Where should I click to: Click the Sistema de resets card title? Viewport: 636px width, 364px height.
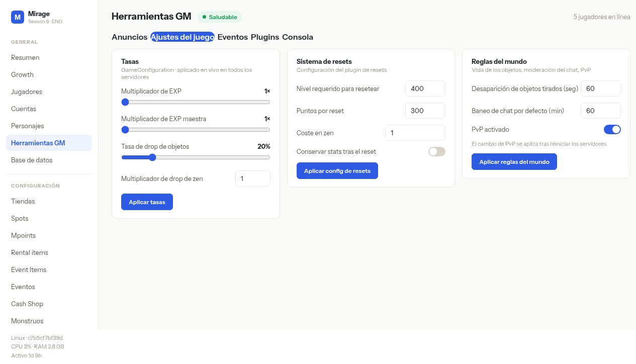[x=324, y=62]
